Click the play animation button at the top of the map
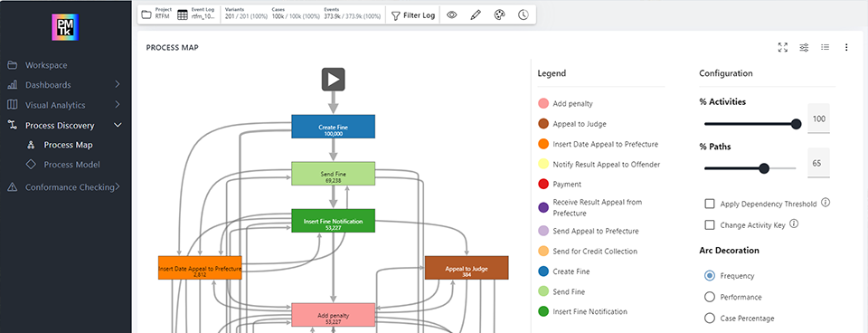The height and width of the screenshot is (333, 868). (334, 80)
